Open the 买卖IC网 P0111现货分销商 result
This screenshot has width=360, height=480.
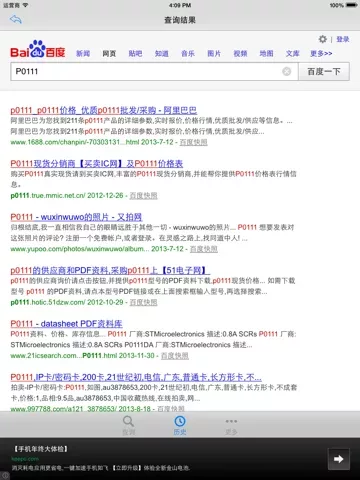pyautogui.click(x=97, y=164)
